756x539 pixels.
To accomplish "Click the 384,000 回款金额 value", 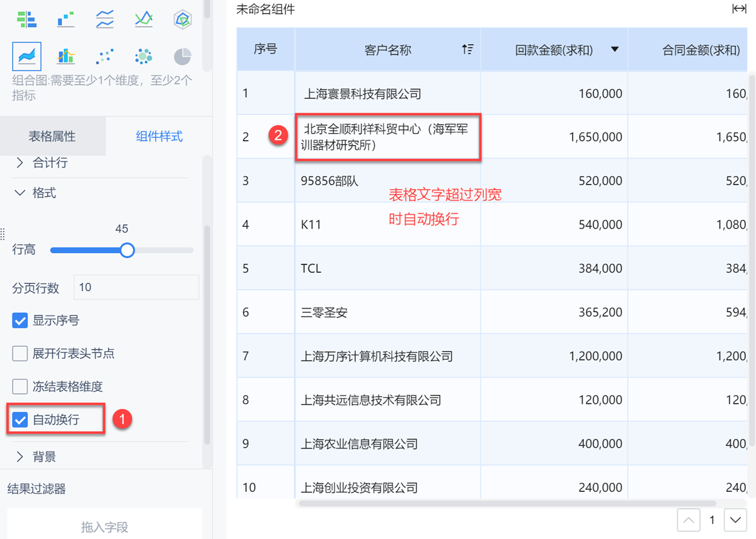I will (x=600, y=268).
